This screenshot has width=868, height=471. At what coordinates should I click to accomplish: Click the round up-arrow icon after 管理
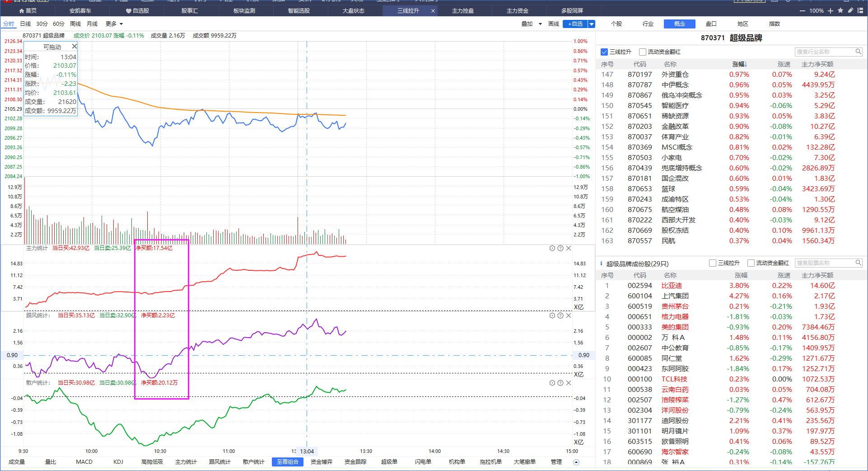click(x=576, y=462)
